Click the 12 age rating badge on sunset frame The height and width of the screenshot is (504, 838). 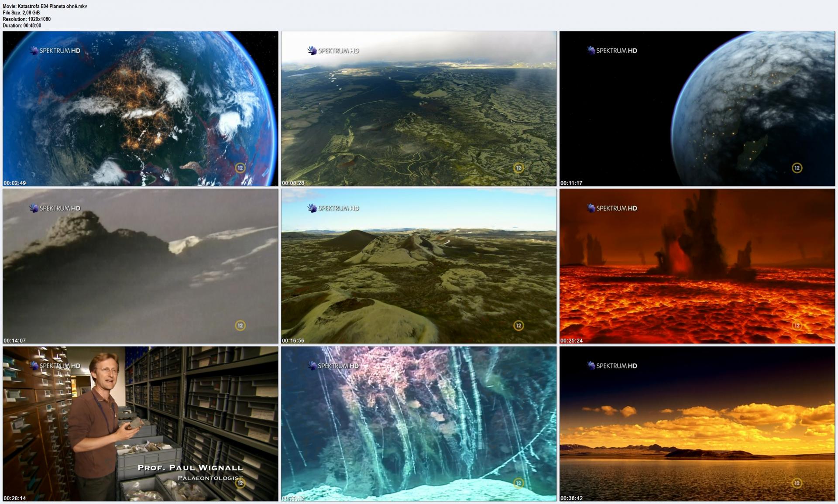pyautogui.click(x=797, y=483)
